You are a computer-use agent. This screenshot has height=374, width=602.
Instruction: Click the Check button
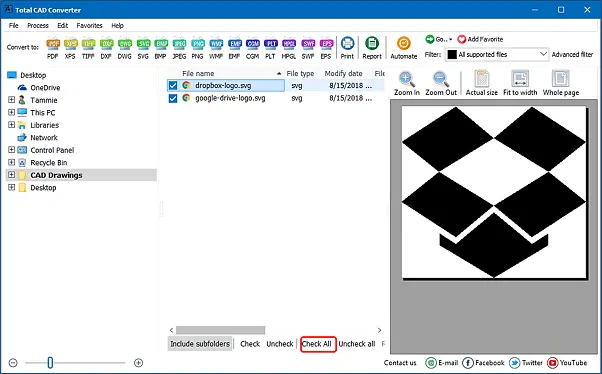pyautogui.click(x=250, y=344)
